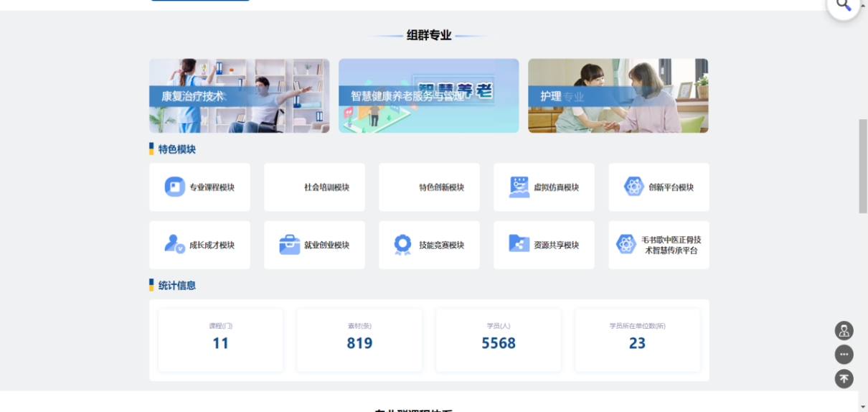Click the customer service avatar icon
The width and height of the screenshot is (868, 412).
(844, 331)
